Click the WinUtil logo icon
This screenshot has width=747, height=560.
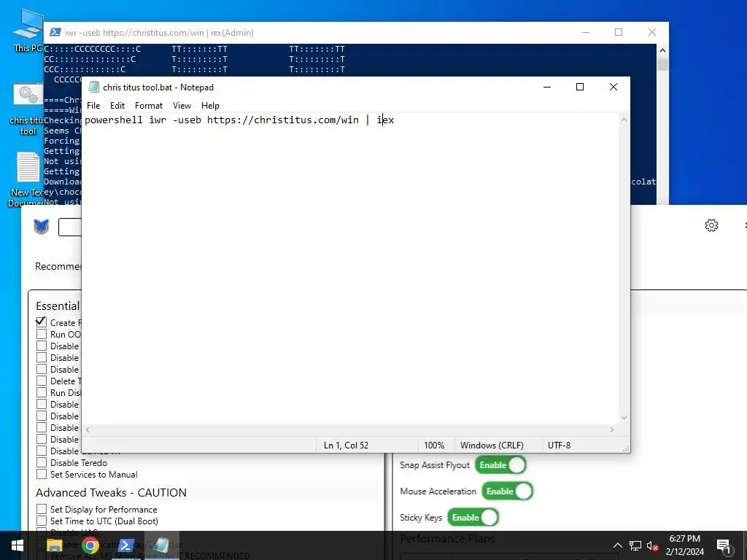42,227
